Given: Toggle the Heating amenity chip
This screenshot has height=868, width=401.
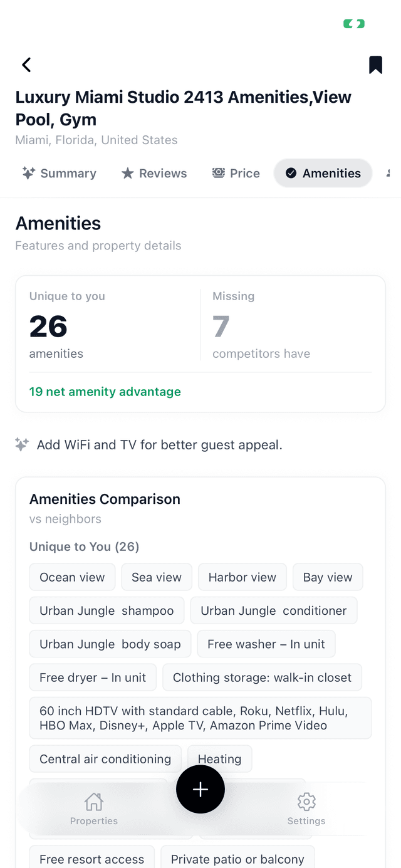Looking at the screenshot, I should click(x=219, y=758).
